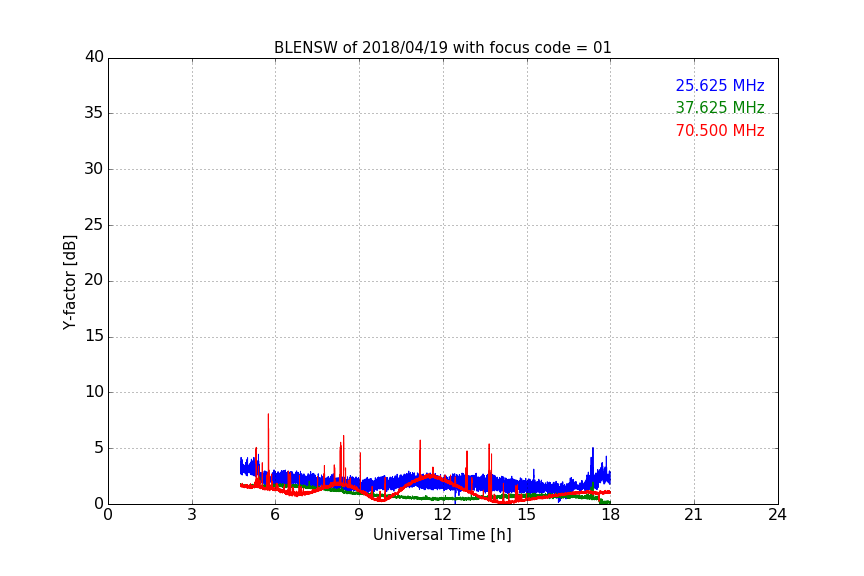Click the 'Universal Time [h]' axis label
The image size is (864, 576).
442,535
